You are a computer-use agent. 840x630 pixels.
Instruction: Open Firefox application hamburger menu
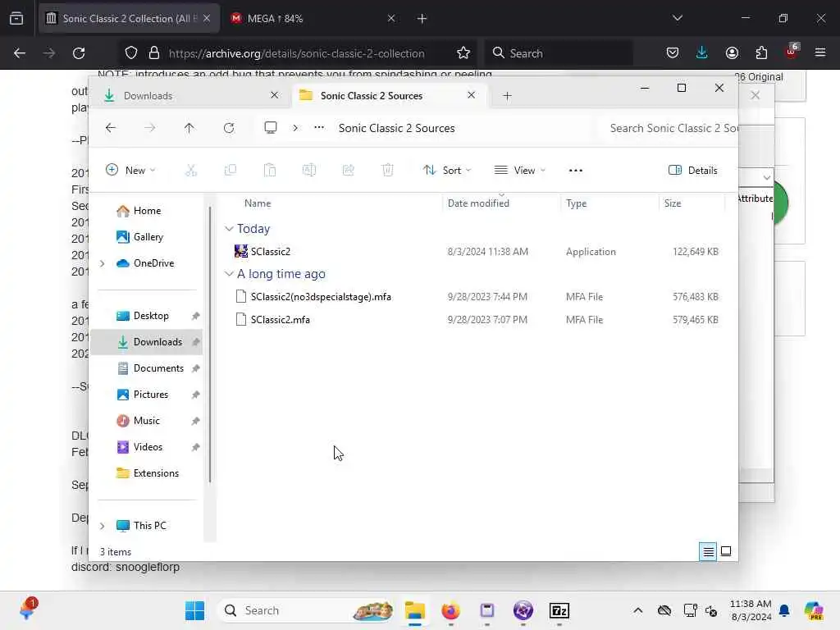click(820, 52)
